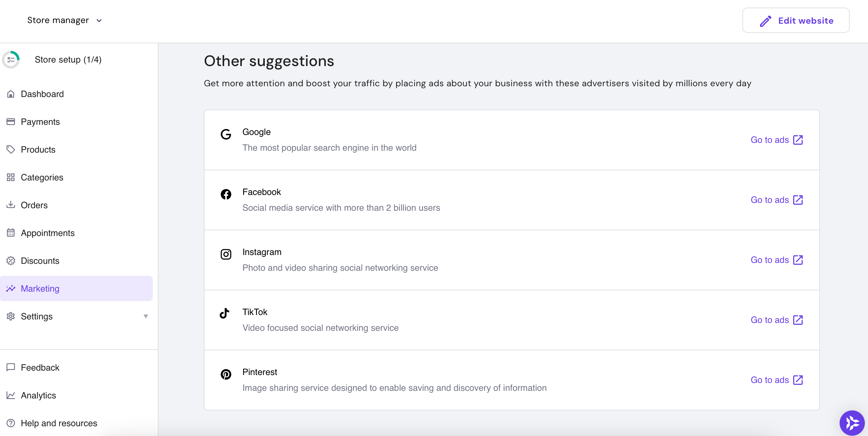Screen dimensions: 868x436
Task: Click the Analytics chart icon
Action: click(x=11, y=395)
